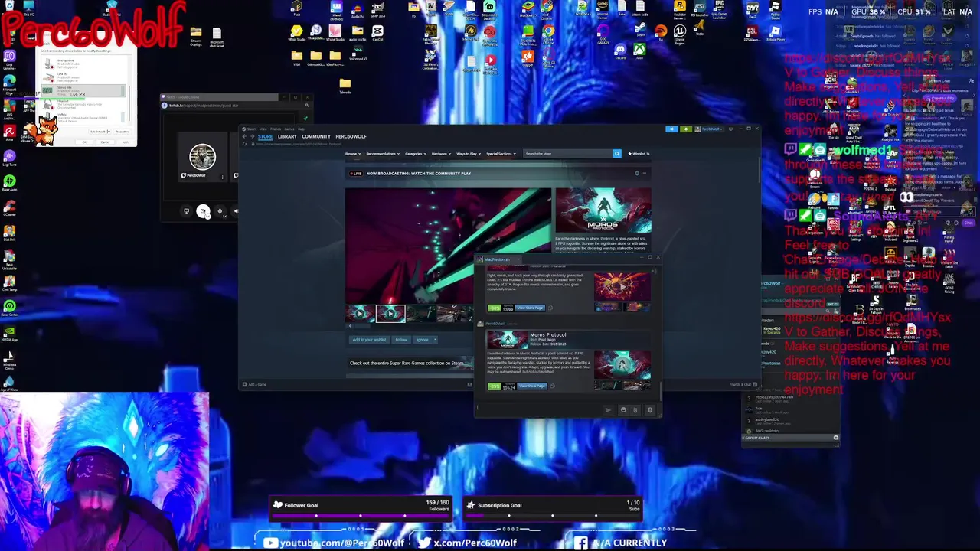Open Audacity desktop shortcut
This screenshot has height=551, width=980.
357,9
